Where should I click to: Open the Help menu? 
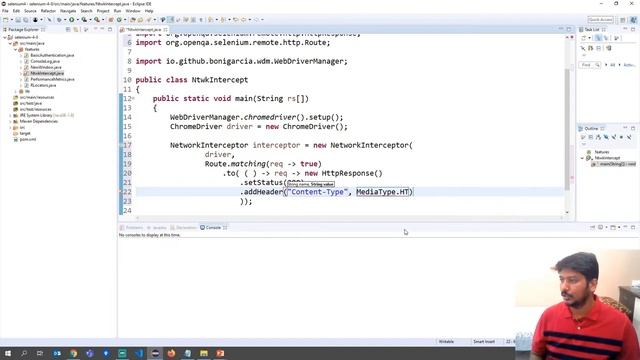coord(149,11)
